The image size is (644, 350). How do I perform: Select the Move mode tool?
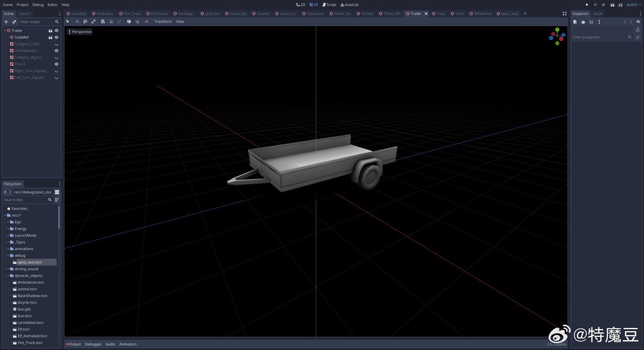(77, 21)
